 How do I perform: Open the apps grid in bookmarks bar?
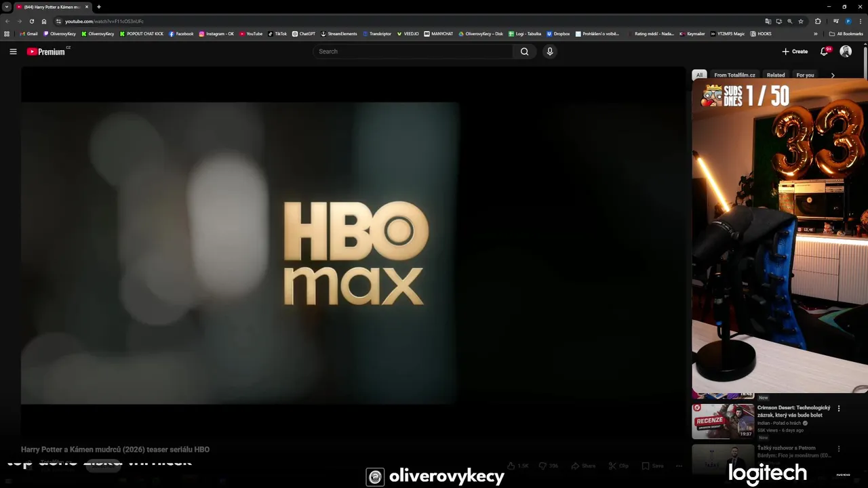click(x=7, y=33)
